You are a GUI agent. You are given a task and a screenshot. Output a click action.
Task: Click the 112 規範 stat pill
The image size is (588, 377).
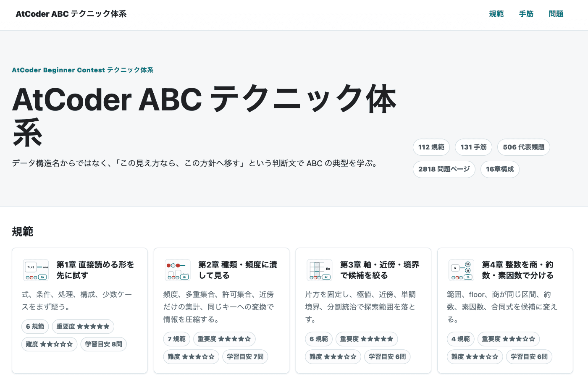(x=431, y=147)
